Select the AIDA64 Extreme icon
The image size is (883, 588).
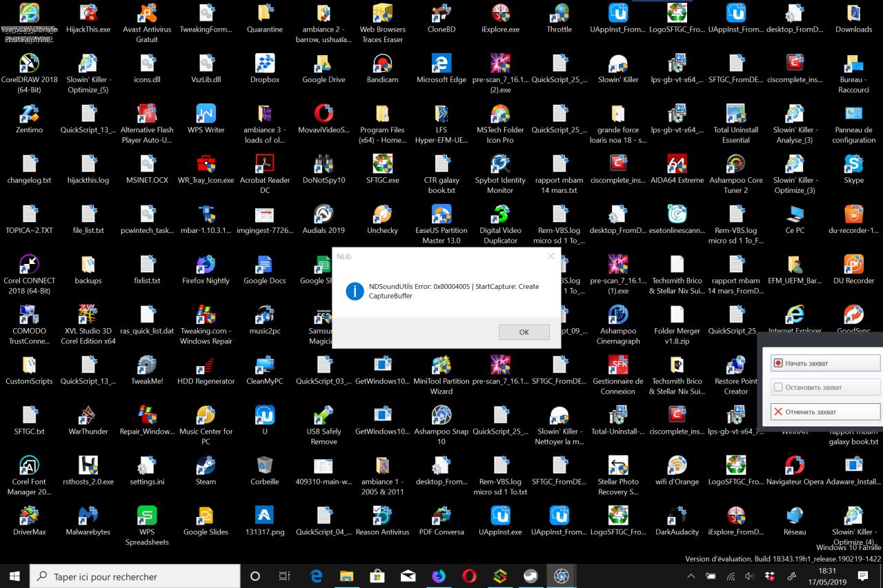pos(677,170)
